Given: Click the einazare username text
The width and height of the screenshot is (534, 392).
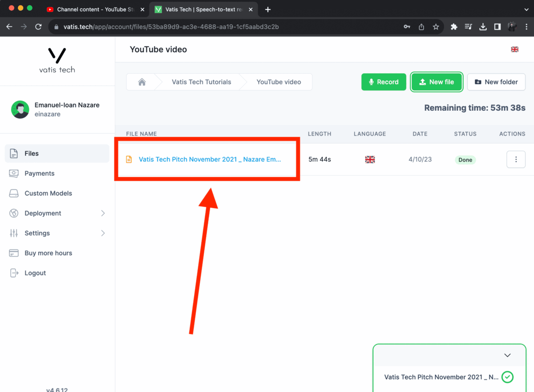Looking at the screenshot, I should 48,114.
